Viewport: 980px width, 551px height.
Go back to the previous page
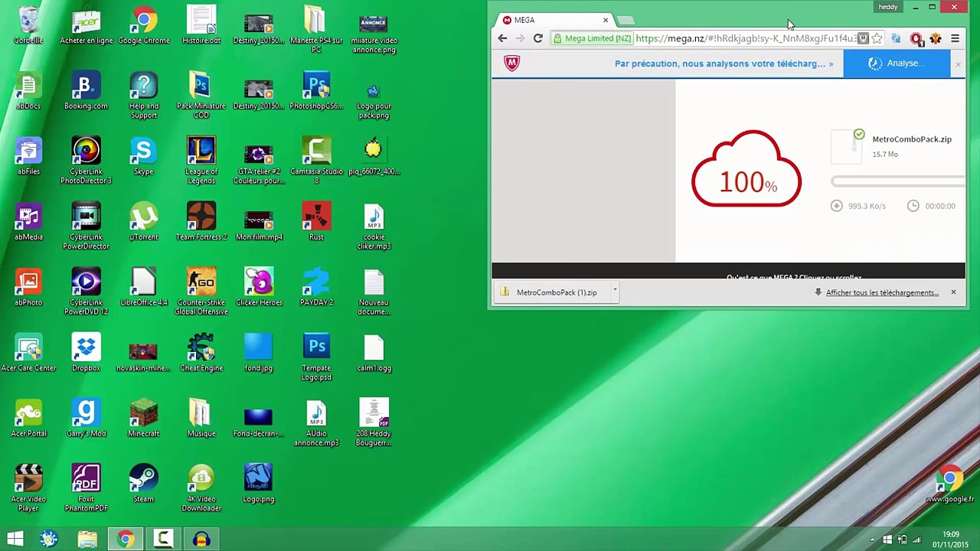[x=502, y=38]
